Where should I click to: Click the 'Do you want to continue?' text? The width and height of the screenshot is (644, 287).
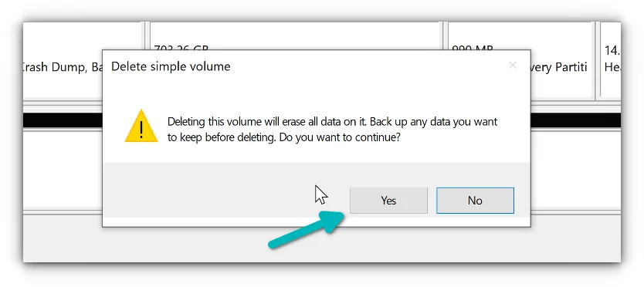point(339,137)
